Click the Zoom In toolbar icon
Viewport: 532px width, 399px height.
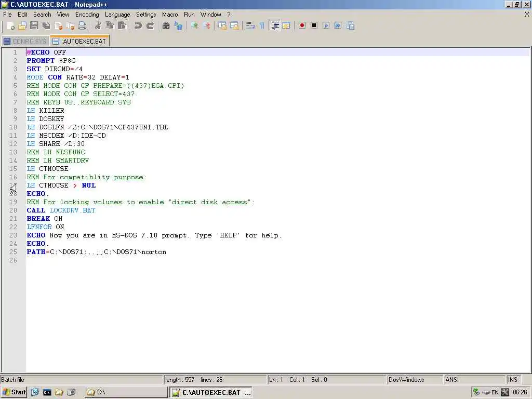click(x=194, y=26)
